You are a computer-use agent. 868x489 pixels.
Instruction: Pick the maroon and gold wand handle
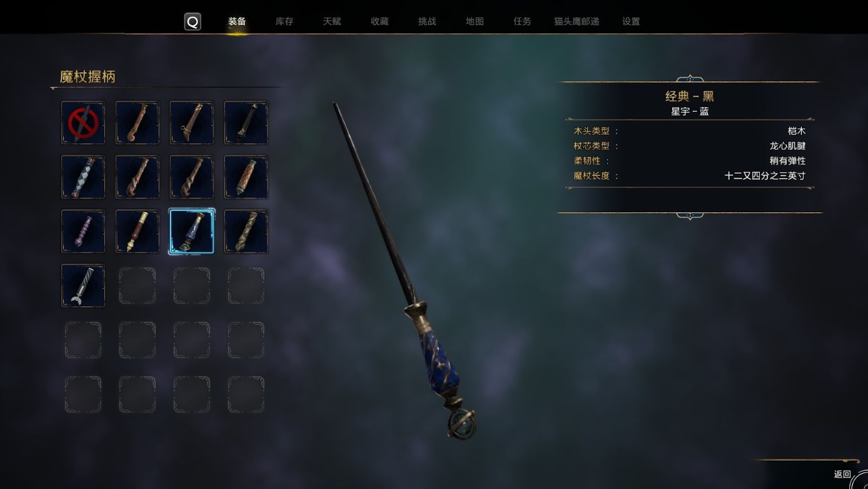coord(137,231)
